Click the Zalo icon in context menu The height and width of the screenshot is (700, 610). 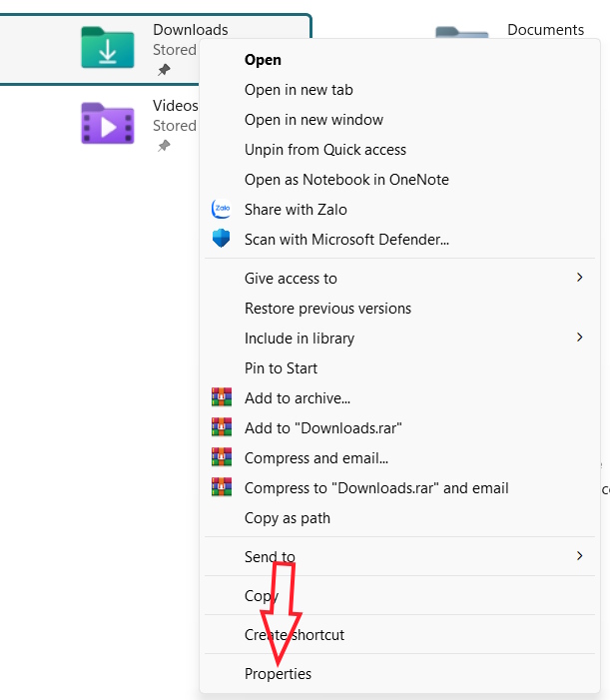(222, 209)
